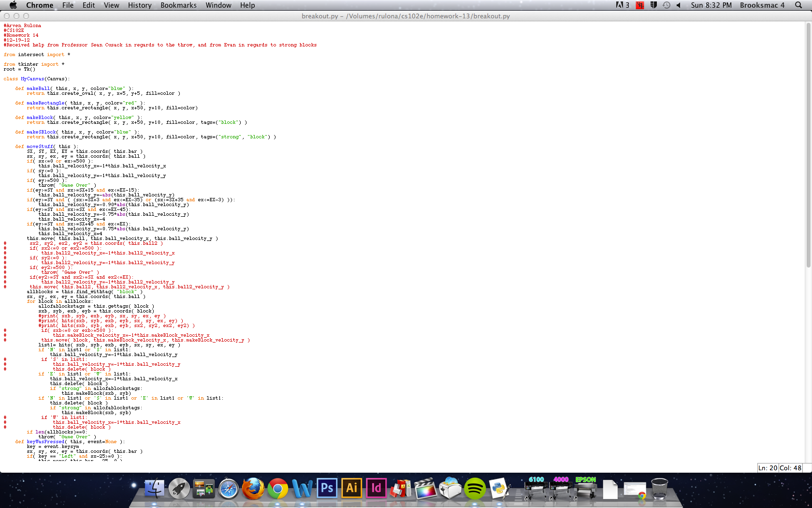Open Safari from the dock

point(228,489)
